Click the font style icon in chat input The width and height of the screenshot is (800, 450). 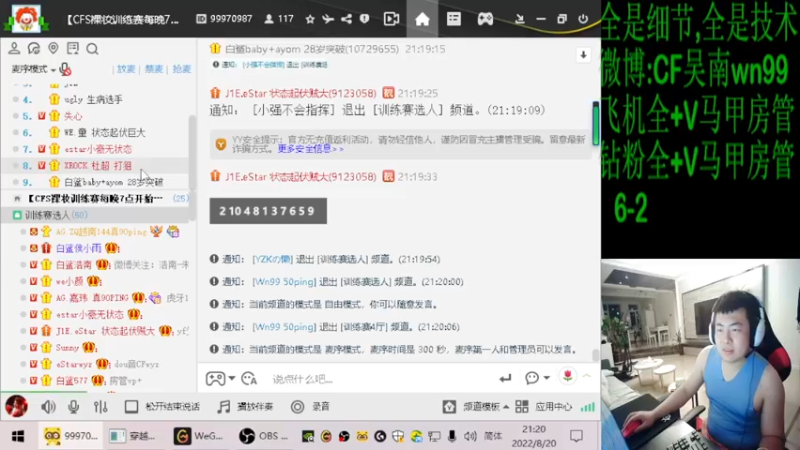coord(249,379)
